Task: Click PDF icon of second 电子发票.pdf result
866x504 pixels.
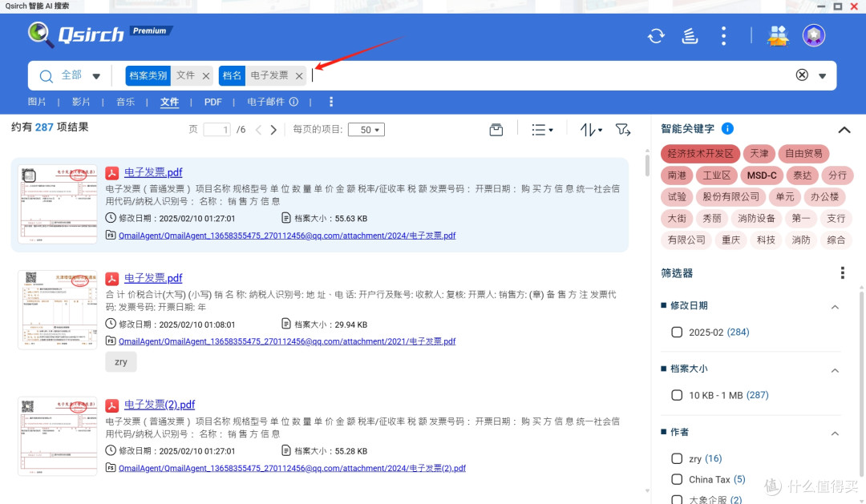Action: (x=112, y=278)
